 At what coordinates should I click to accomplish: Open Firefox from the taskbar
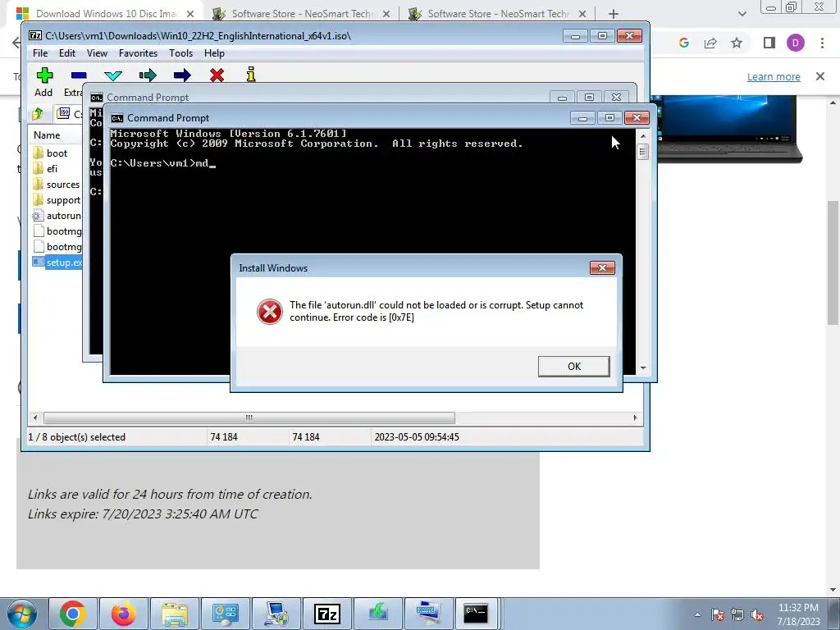click(124, 614)
